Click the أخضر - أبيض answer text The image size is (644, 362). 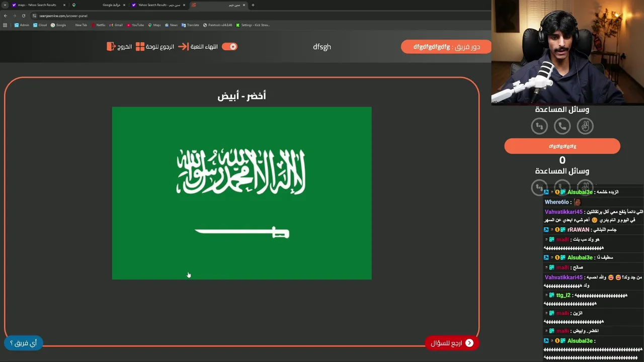(242, 96)
